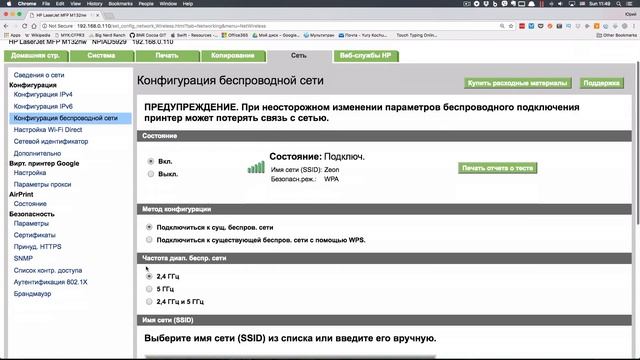Open Chrome History menu
Image resolution: width=640 pixels, height=360 pixels.
[94, 4]
